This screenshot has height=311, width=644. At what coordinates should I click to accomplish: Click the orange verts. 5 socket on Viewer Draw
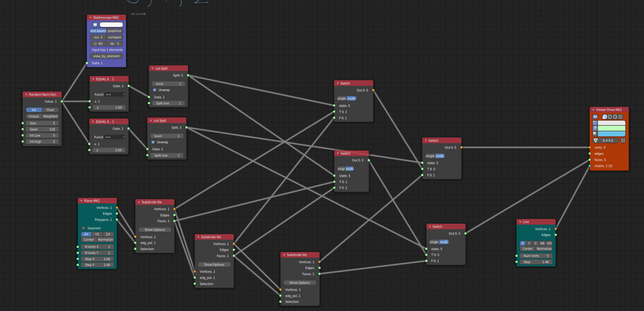pyautogui.click(x=590, y=148)
